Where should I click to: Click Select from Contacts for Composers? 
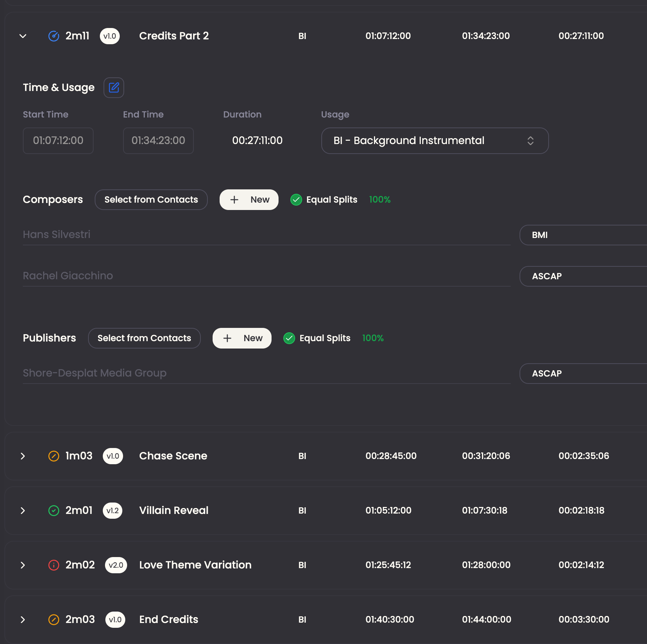[151, 200]
